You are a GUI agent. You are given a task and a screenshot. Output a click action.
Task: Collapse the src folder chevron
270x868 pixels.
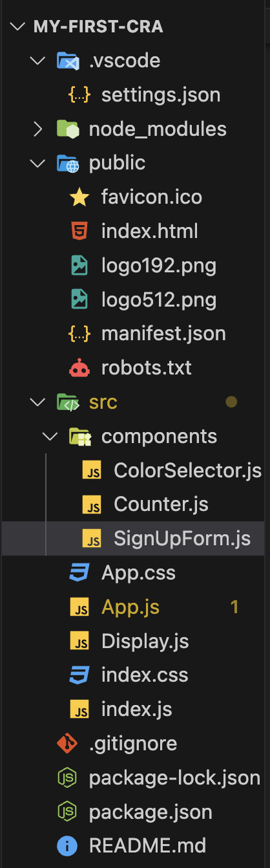click(x=39, y=402)
